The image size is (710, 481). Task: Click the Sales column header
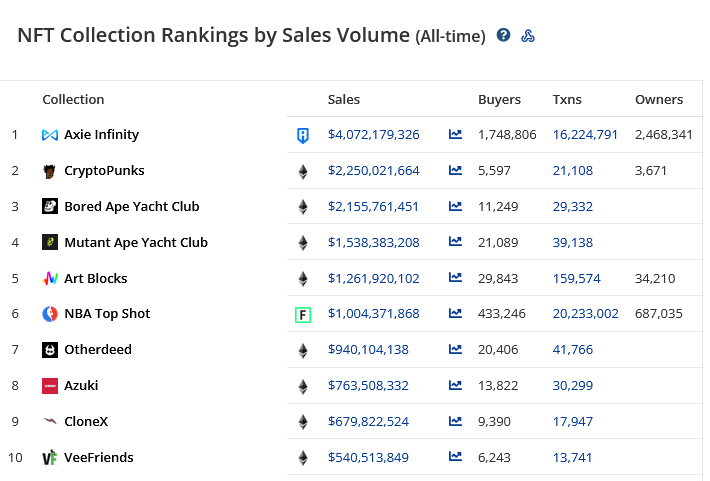click(344, 99)
